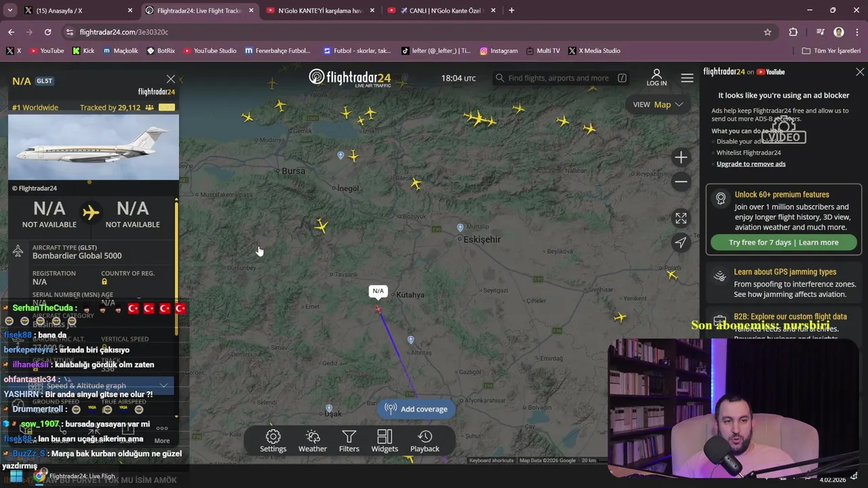The height and width of the screenshot is (488, 868).
Task: Open Chrome from the Windows taskbar
Action: (41, 476)
